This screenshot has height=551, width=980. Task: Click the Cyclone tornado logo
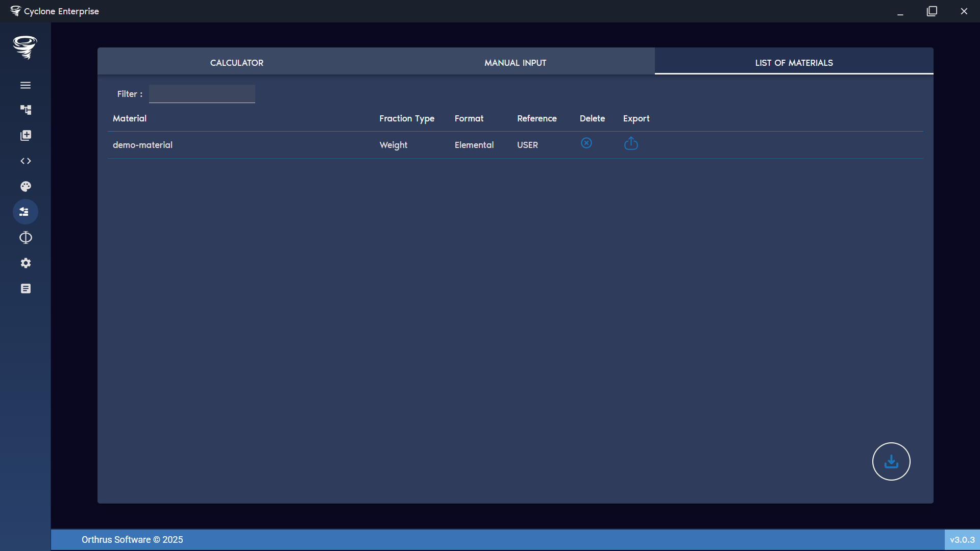click(x=25, y=47)
